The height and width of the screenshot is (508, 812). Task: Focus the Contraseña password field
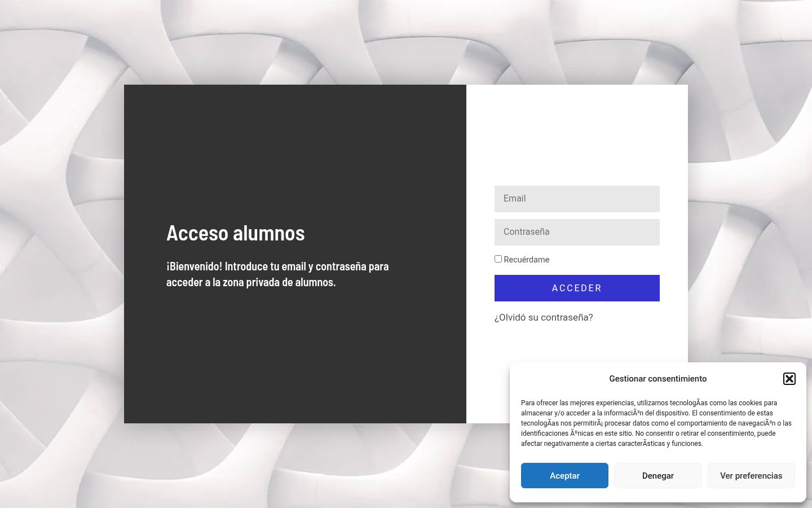(x=577, y=232)
